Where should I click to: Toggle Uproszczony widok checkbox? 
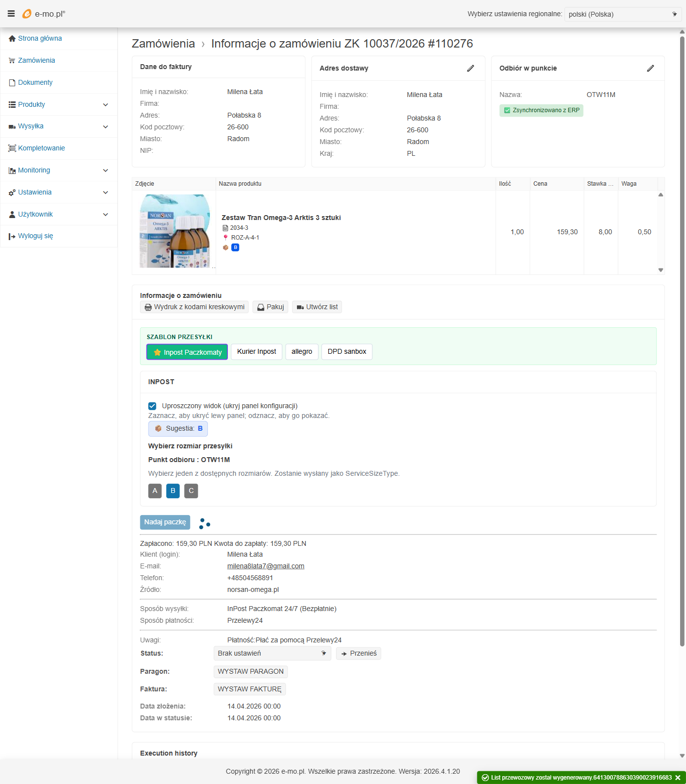point(152,406)
